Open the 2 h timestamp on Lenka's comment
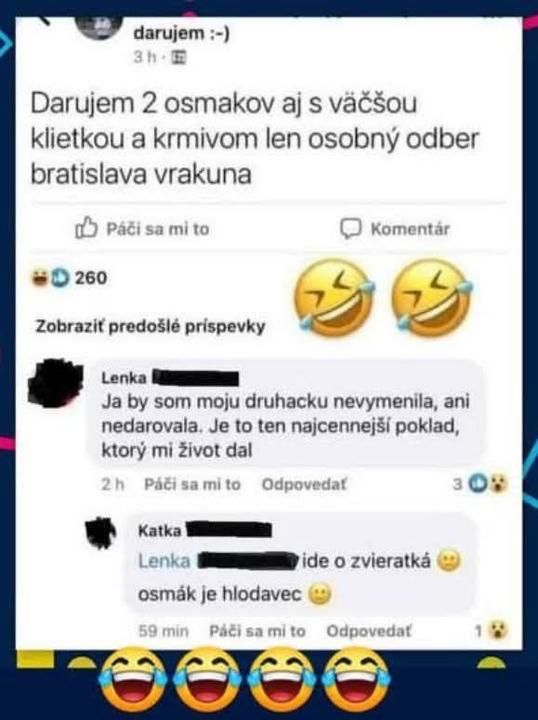The height and width of the screenshot is (720, 538). point(113,484)
